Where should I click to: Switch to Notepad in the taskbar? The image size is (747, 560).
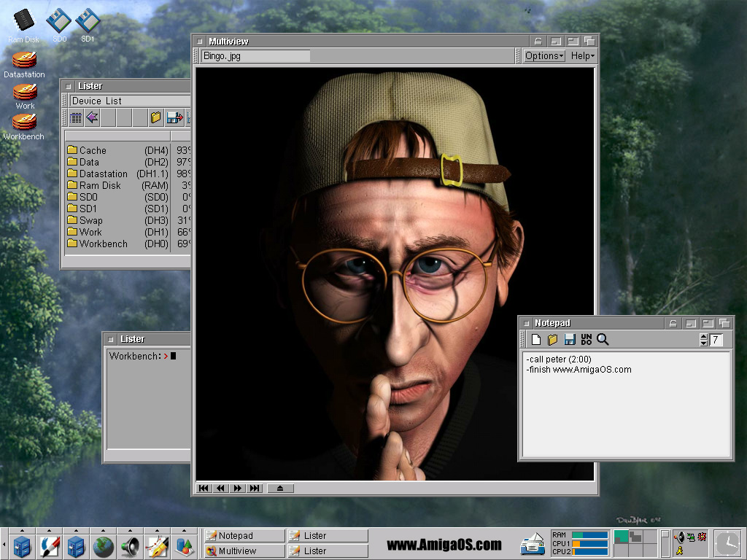244,536
